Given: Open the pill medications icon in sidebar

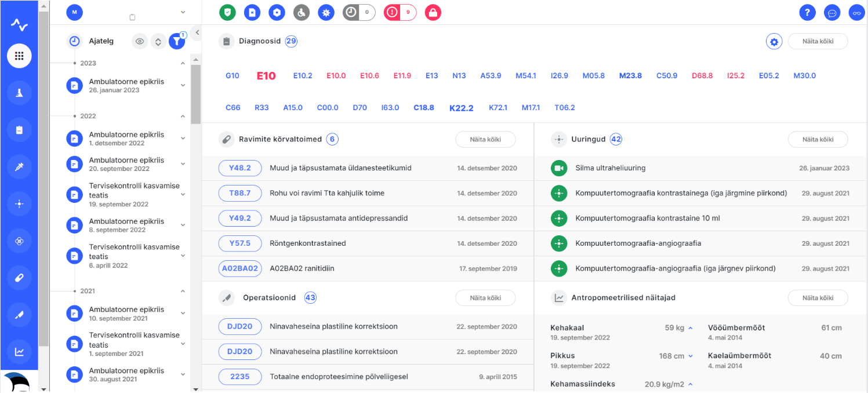Looking at the screenshot, I should (x=19, y=278).
